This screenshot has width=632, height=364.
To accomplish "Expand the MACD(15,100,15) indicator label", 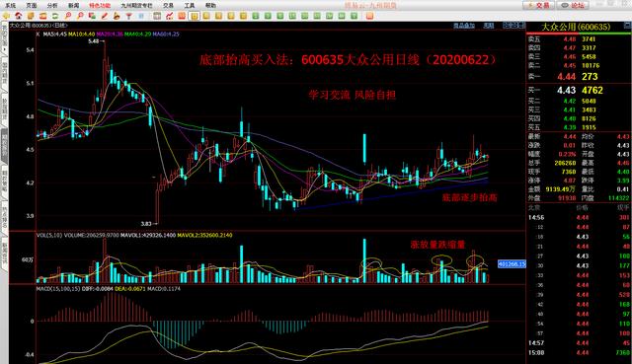I will click(x=58, y=289).
